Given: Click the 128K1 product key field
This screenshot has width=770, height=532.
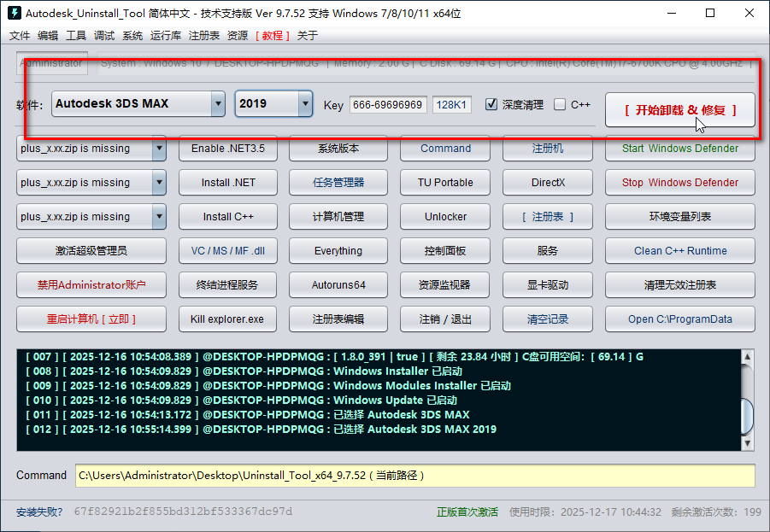Looking at the screenshot, I should [452, 105].
